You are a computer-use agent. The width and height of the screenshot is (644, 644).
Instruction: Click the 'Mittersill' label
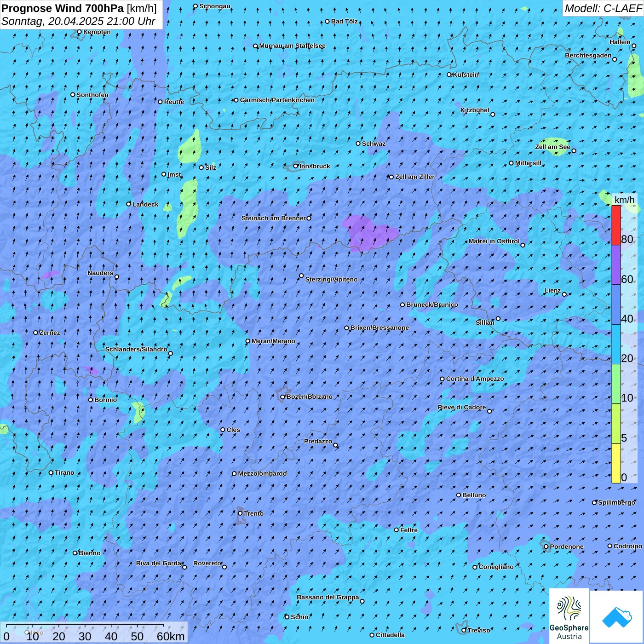click(x=528, y=163)
